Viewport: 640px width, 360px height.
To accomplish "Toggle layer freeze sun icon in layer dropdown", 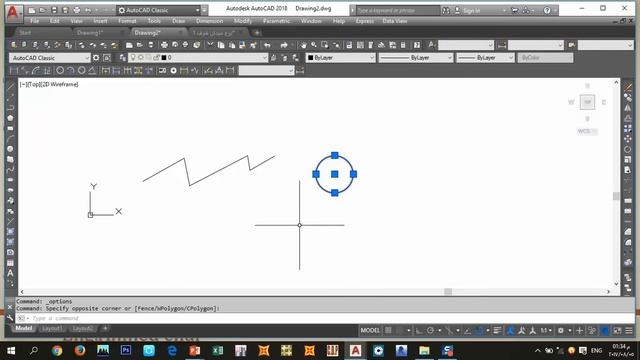I will click(141, 58).
